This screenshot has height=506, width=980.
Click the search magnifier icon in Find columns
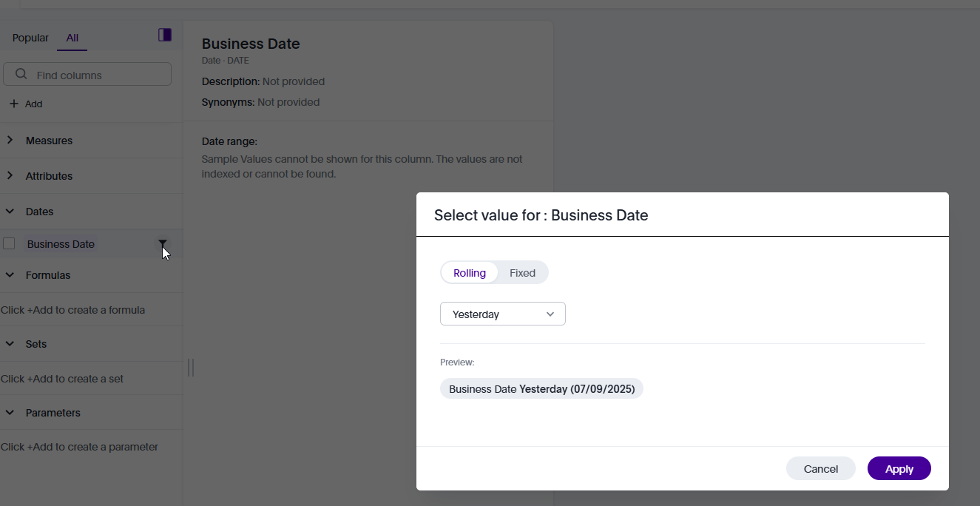[21, 74]
